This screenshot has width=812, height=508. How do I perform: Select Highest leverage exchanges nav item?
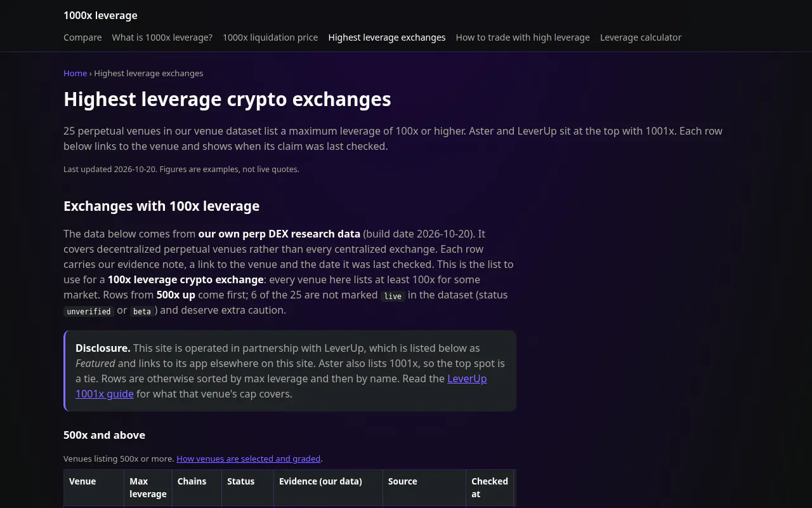[387, 37]
